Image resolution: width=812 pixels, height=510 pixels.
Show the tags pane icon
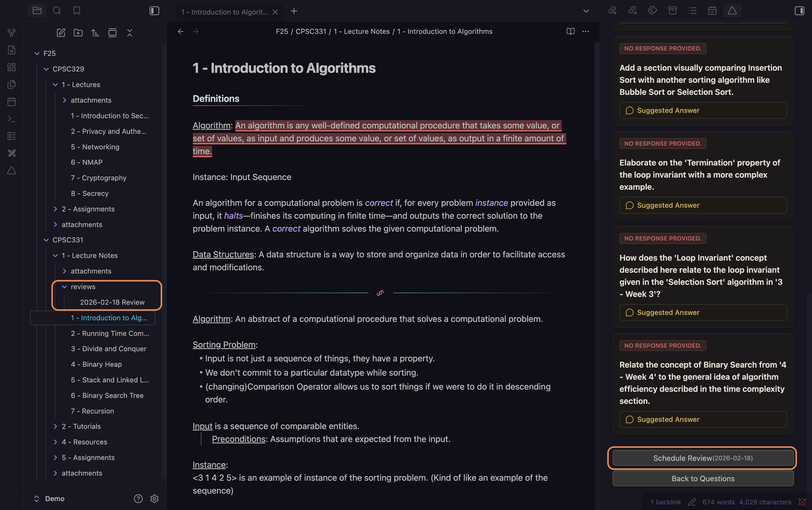coord(653,11)
